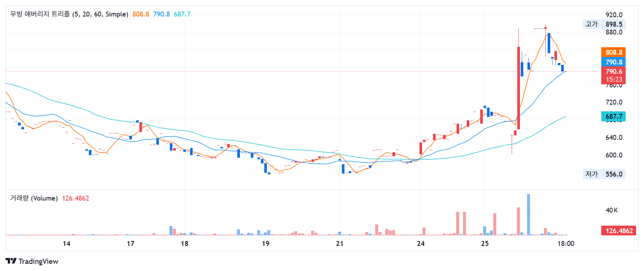The image size is (644, 271).
Task: Click the date label 24 on time axis
Action: [421, 244]
